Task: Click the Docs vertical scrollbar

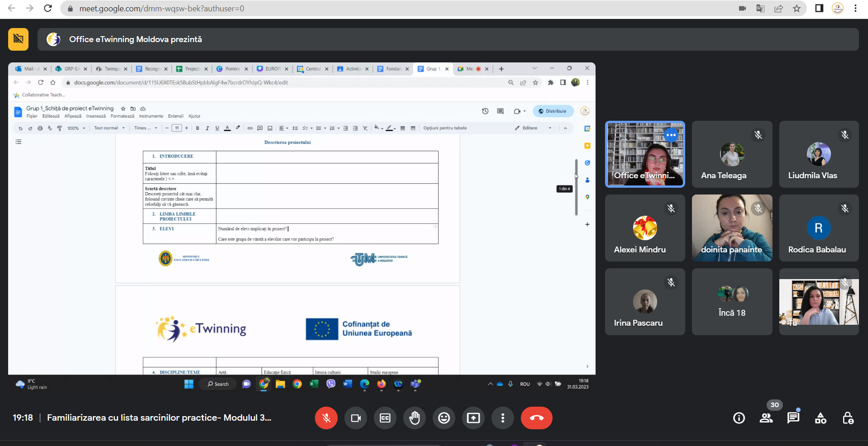Action: coord(576,187)
